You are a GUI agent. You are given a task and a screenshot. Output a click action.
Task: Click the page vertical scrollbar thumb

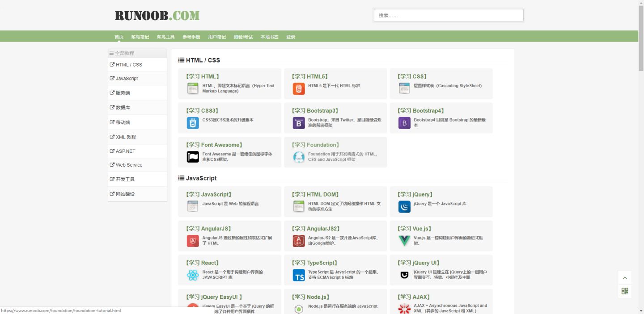coord(641,39)
